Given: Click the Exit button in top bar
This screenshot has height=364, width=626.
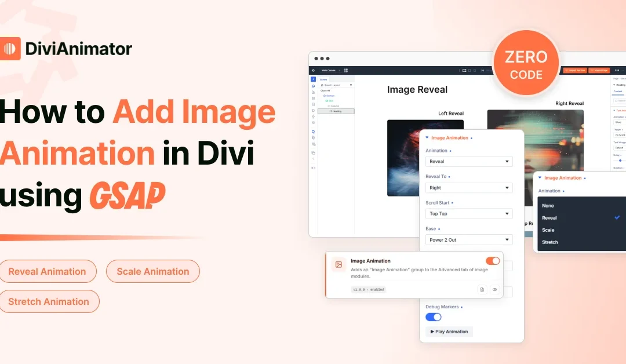Looking at the screenshot, I should 617,70.
